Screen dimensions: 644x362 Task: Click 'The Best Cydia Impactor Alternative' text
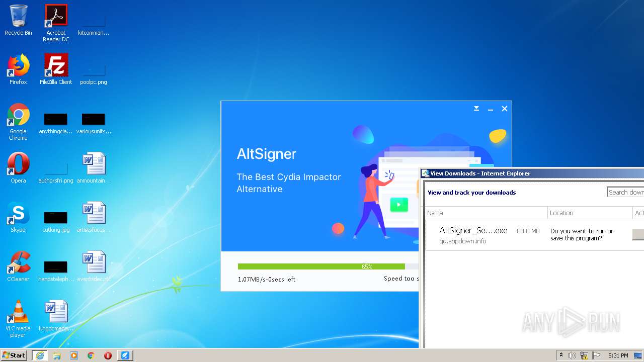coord(289,183)
